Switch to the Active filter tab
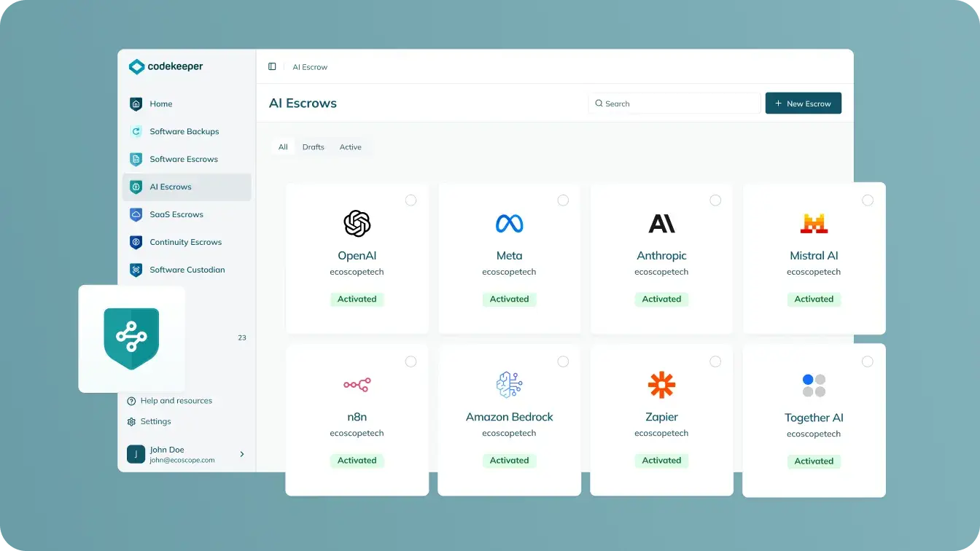Image resolution: width=980 pixels, height=551 pixels. coord(351,146)
